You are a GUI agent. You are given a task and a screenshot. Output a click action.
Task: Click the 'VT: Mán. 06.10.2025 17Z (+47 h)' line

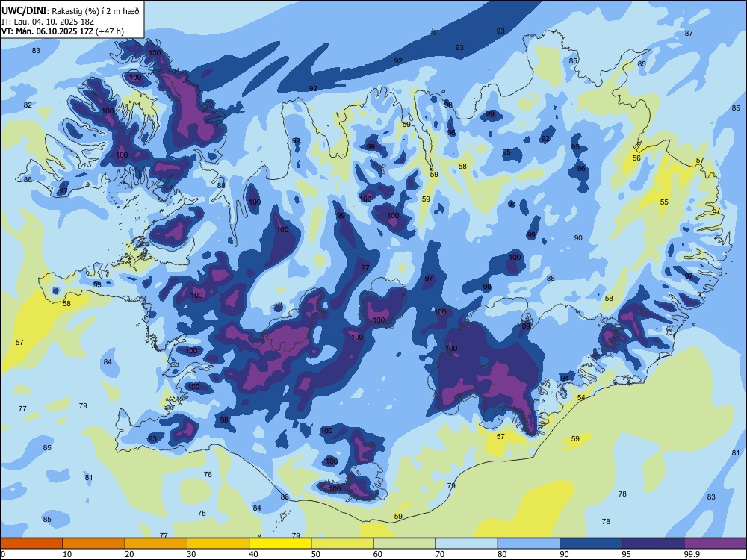(63, 31)
